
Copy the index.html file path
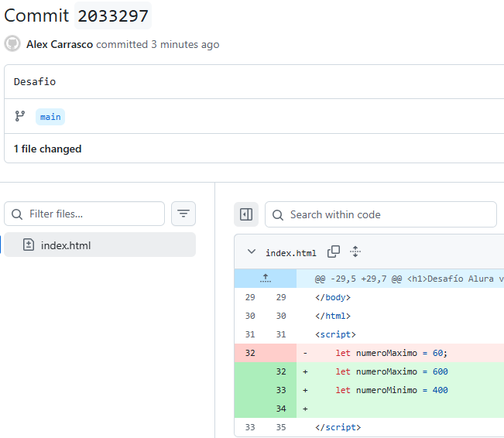(x=334, y=252)
